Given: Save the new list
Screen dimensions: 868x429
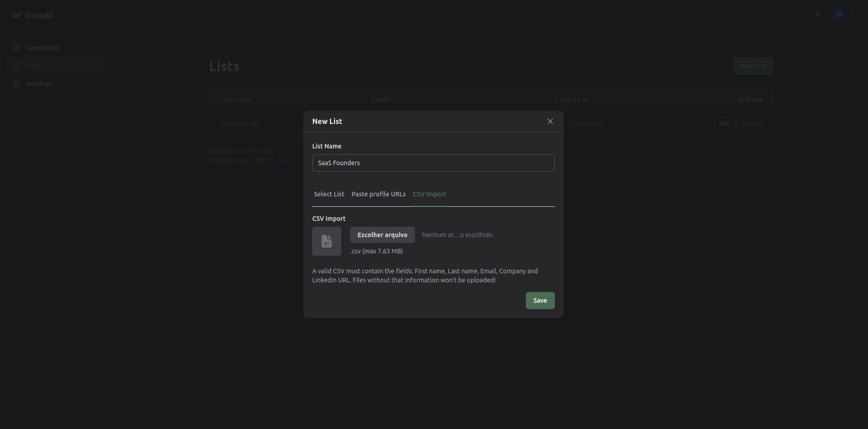Looking at the screenshot, I should click(540, 300).
